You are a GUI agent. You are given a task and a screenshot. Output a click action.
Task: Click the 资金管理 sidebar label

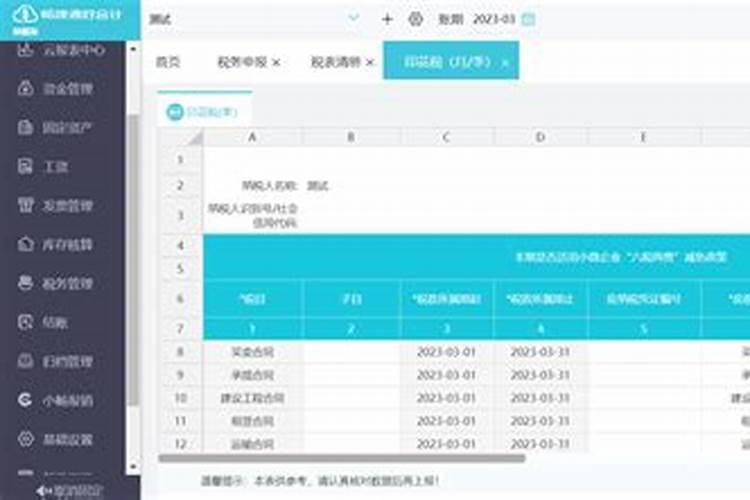[68, 89]
